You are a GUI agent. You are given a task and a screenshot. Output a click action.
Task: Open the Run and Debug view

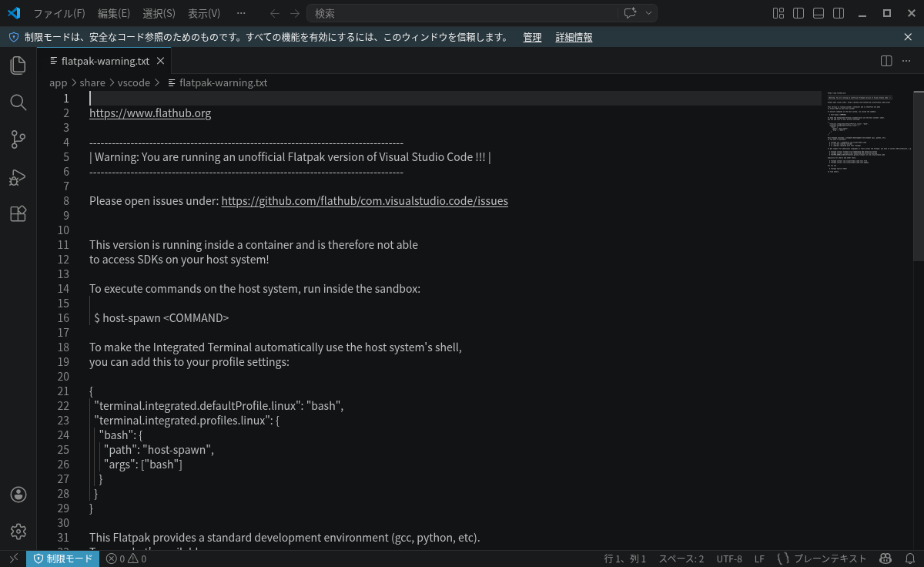coord(18,177)
